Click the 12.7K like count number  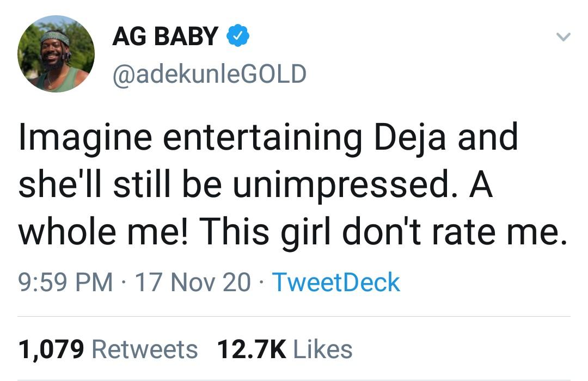[251, 349]
